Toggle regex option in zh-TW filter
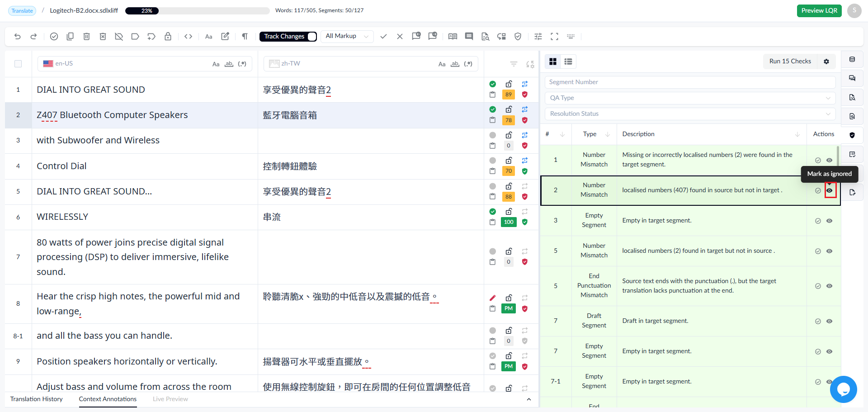Screen dimensions: 868x412 (x=468, y=64)
